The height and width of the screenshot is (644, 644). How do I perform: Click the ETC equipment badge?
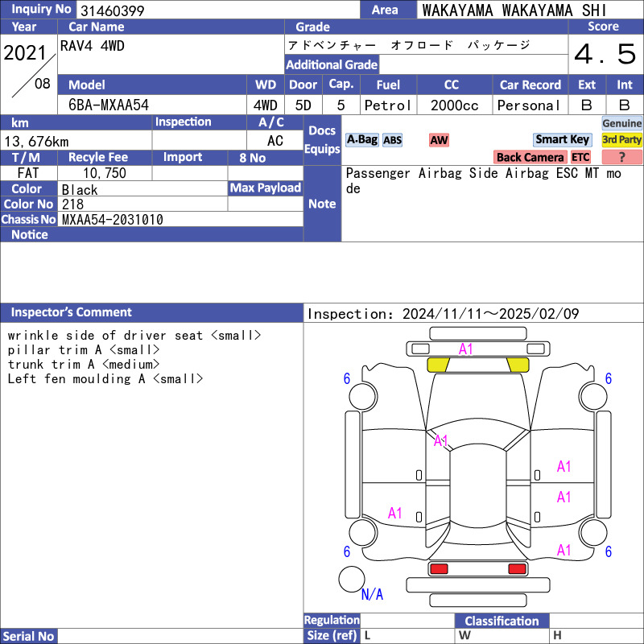pyautogui.click(x=580, y=157)
